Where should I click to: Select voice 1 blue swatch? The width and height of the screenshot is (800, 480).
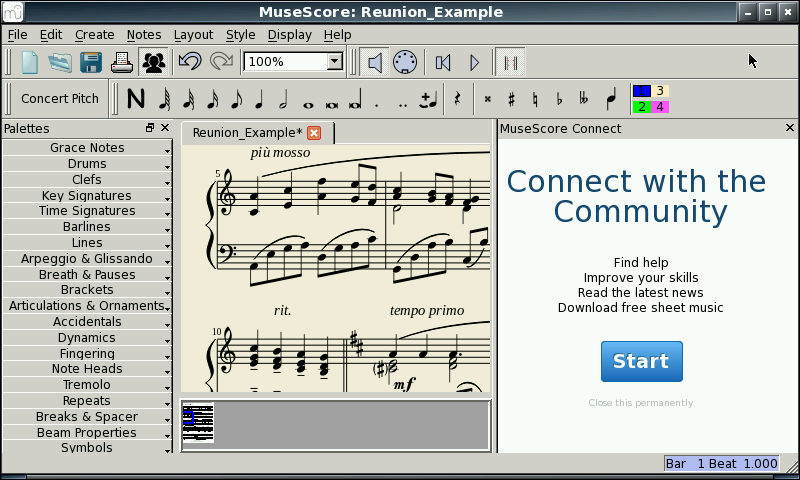pos(641,91)
